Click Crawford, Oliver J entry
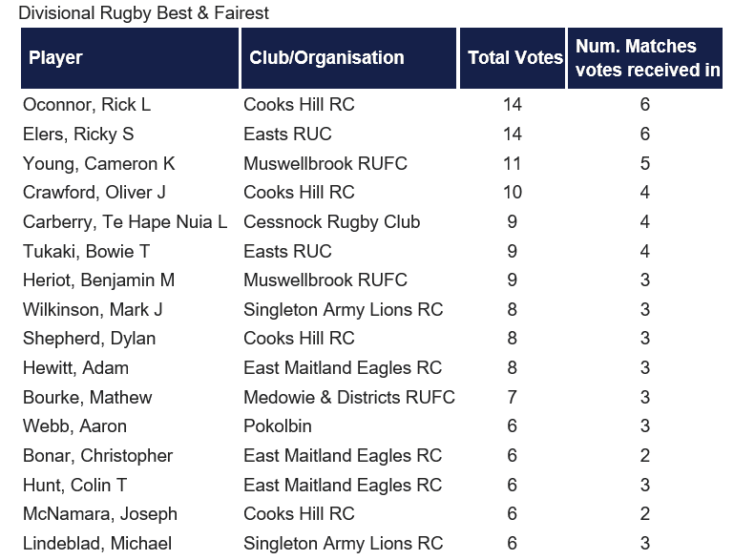Image resolution: width=734 pixels, height=560 pixels. pos(94,193)
